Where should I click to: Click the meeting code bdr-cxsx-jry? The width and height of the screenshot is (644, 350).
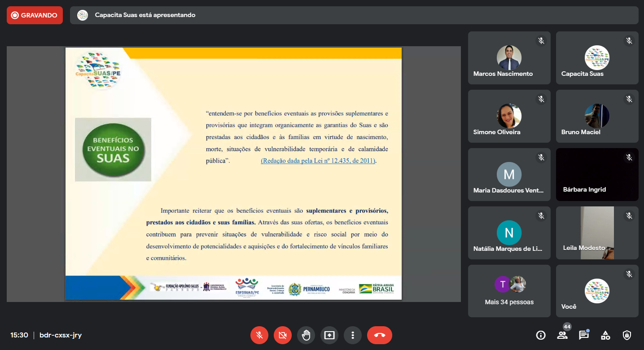point(61,335)
